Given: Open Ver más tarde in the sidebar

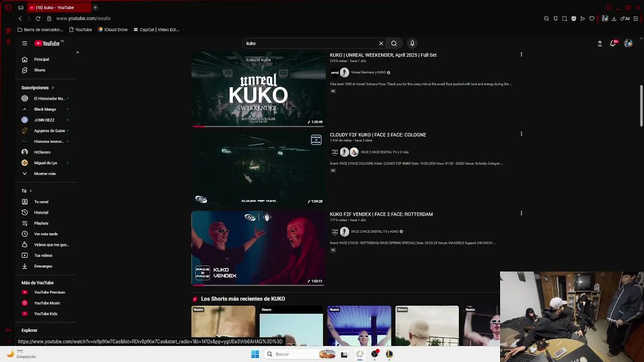Looking at the screenshot, I should click(x=45, y=234).
